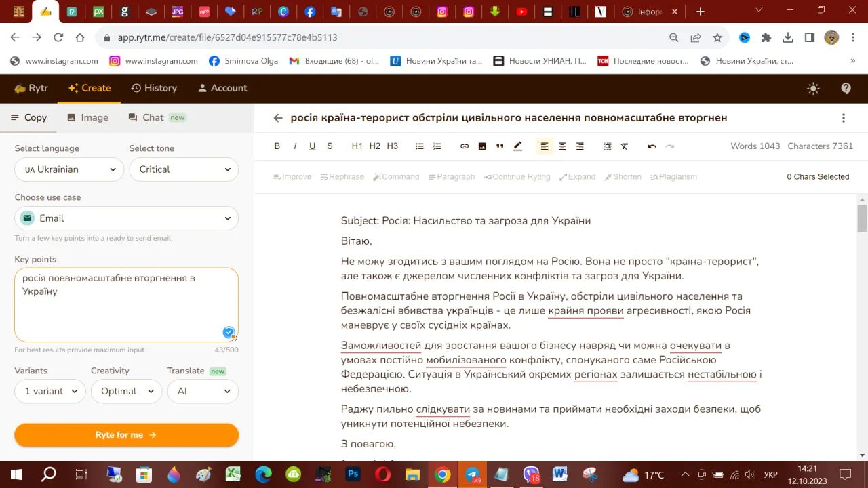The image size is (868, 488).
Task: Apply bold formatting
Action: (277, 146)
